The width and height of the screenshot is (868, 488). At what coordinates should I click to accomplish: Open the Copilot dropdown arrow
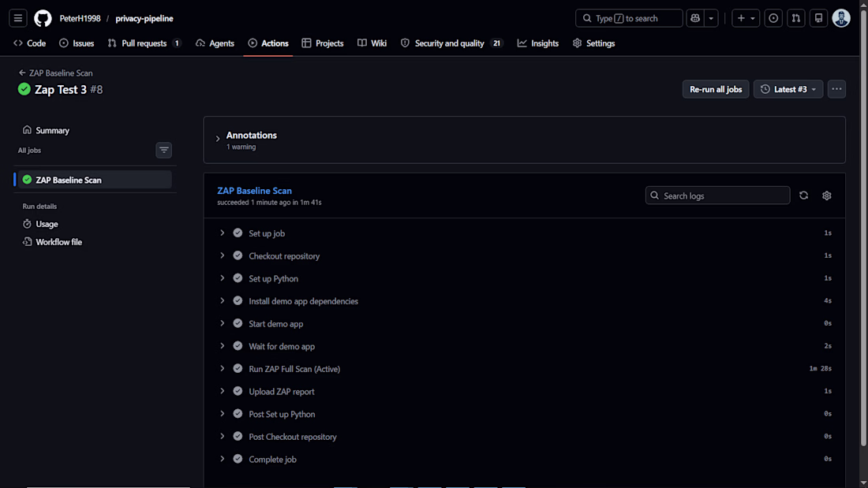(711, 18)
